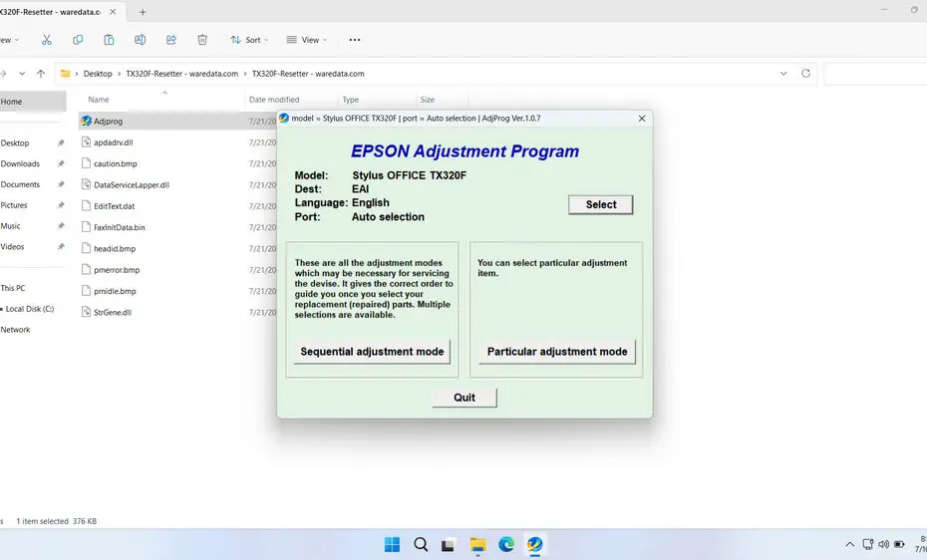Open the Sort dropdown
Viewport: 927px width, 560px height.
point(249,40)
